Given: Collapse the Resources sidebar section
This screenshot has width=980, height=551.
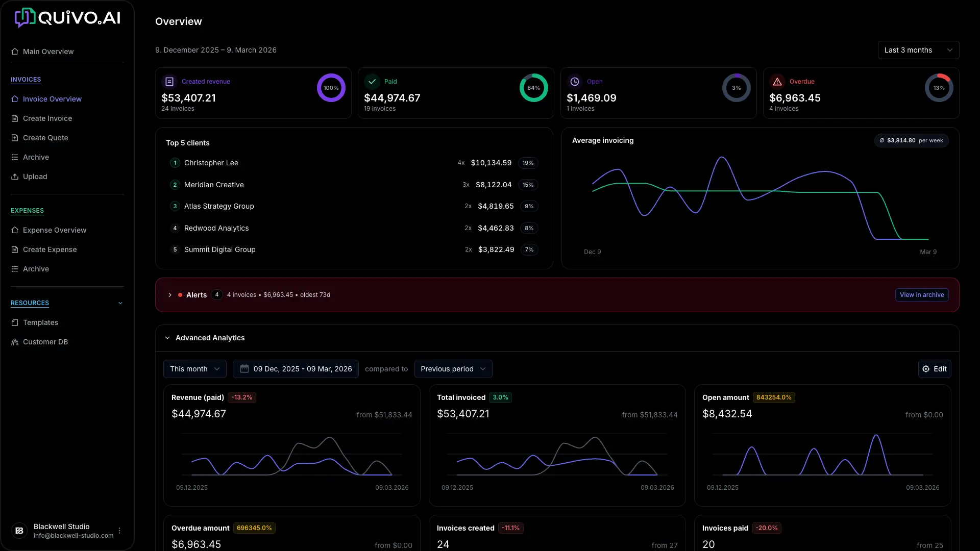Looking at the screenshot, I should [120, 303].
